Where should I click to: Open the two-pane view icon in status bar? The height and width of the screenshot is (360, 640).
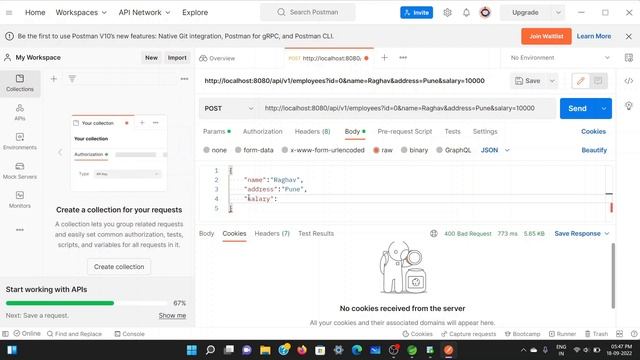pos(619,334)
